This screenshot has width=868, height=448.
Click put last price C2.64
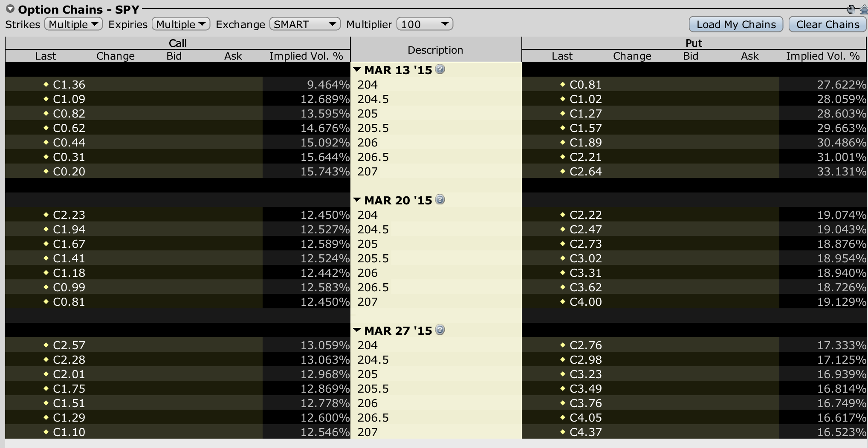(586, 172)
